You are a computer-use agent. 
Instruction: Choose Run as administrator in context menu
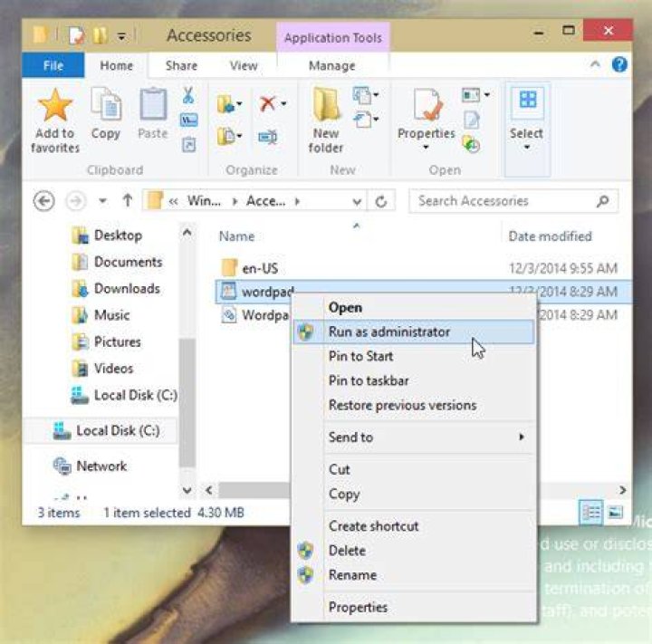pyautogui.click(x=413, y=332)
